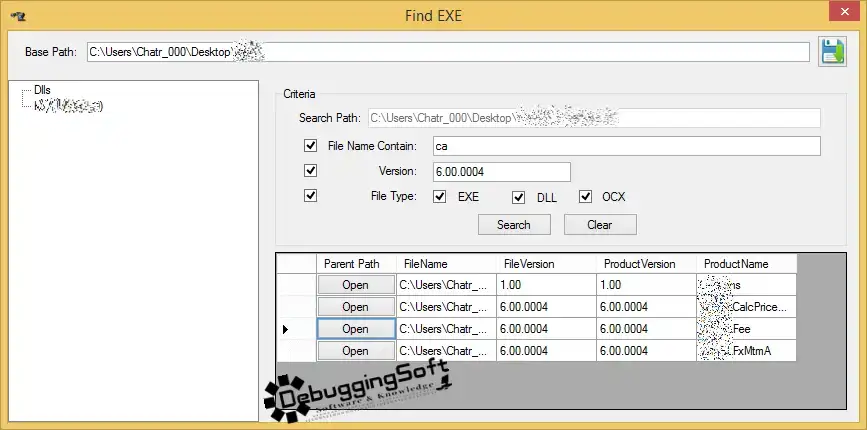Image resolution: width=867 pixels, height=430 pixels.
Task: Click the save icon beside Base Path
Action: tap(832, 52)
